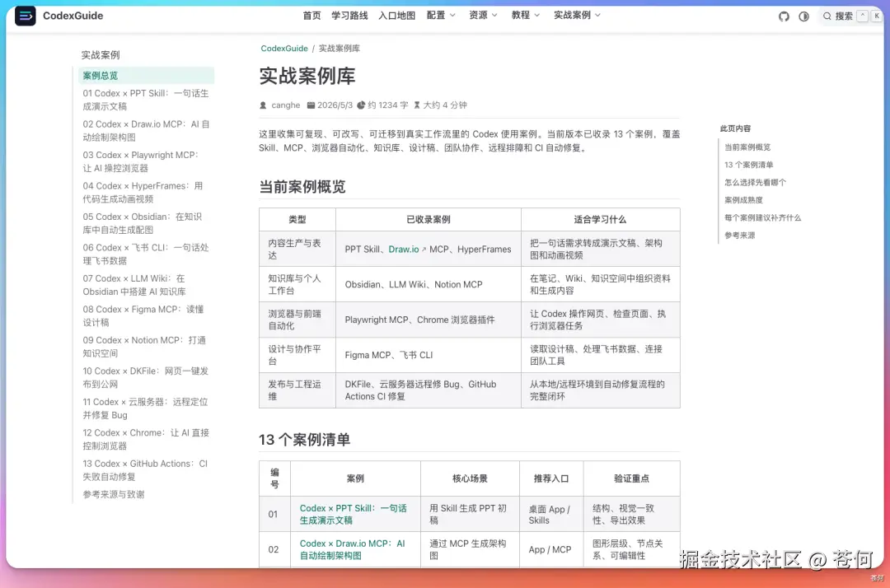Open Codex × Draw.io MCP case link in table
This screenshot has height=588, width=890.
pyautogui.click(x=353, y=549)
